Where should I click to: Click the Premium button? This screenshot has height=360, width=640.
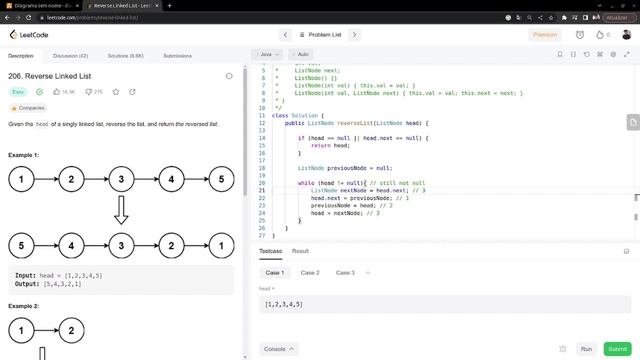tap(544, 35)
